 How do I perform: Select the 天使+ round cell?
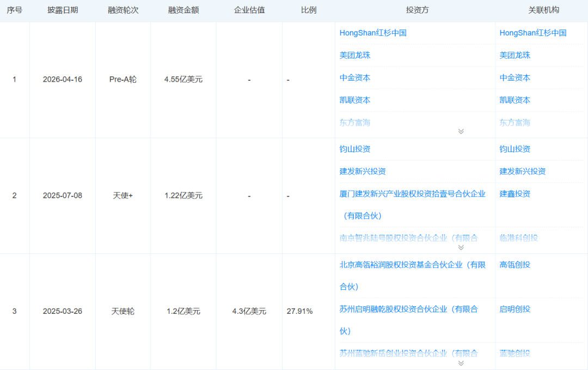point(123,196)
